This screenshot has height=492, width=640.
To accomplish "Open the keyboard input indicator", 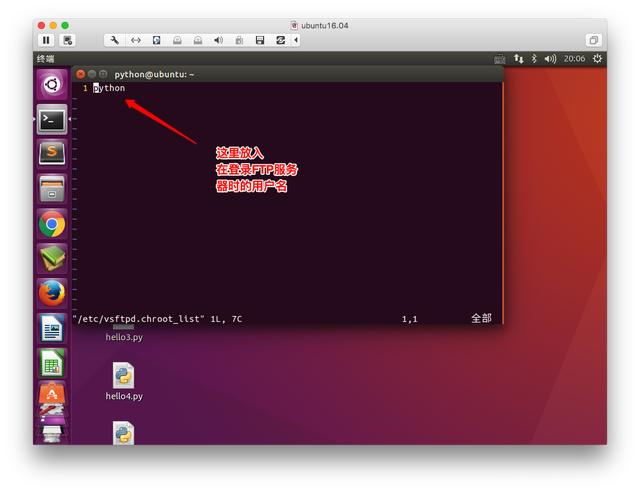I will (500, 59).
